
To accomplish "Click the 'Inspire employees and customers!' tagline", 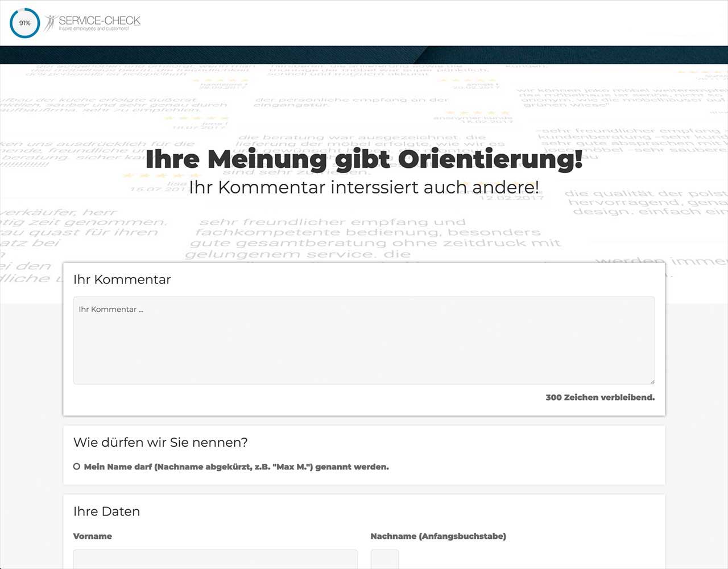I will 94,28.
